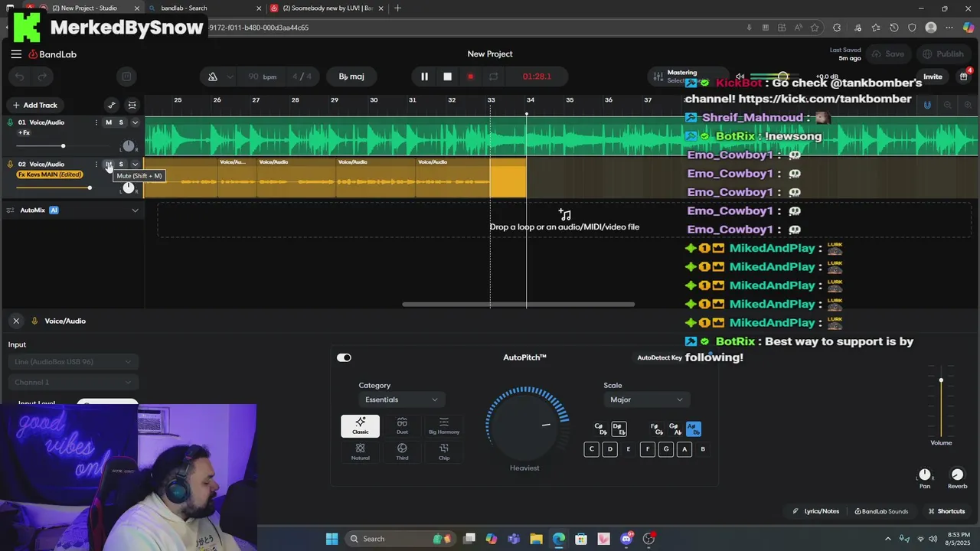Add Fx to track 01
Screen dimensions: 980x551
24,133
